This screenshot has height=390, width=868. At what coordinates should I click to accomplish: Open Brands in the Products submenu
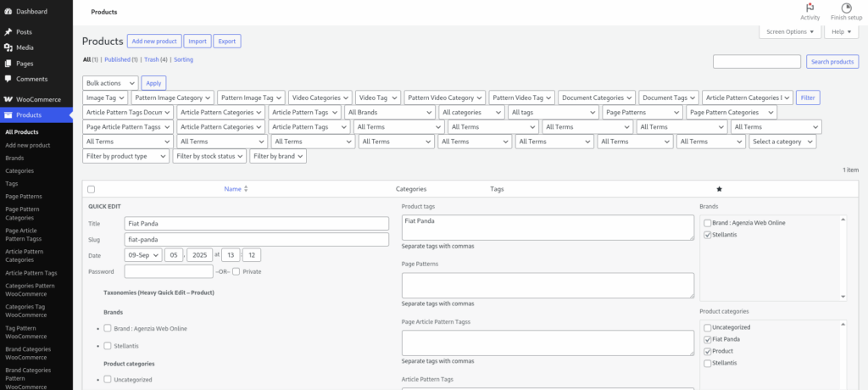[x=14, y=158]
